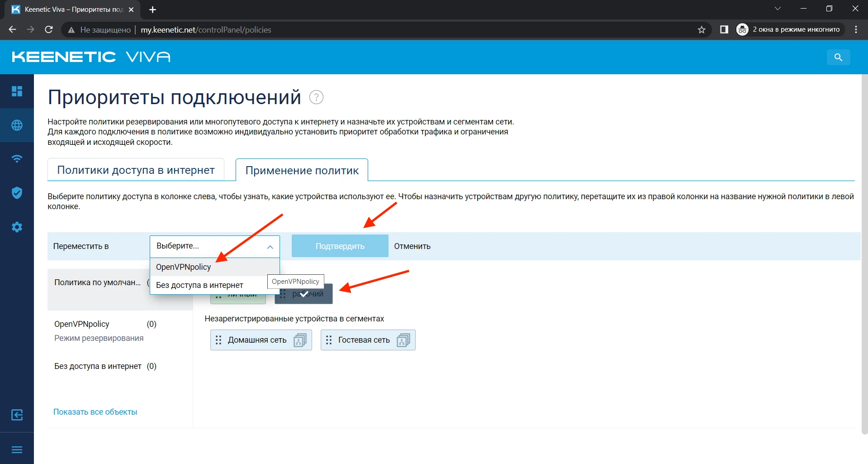
Task: Collapse the Выберите... dropdown
Action: coord(270,247)
